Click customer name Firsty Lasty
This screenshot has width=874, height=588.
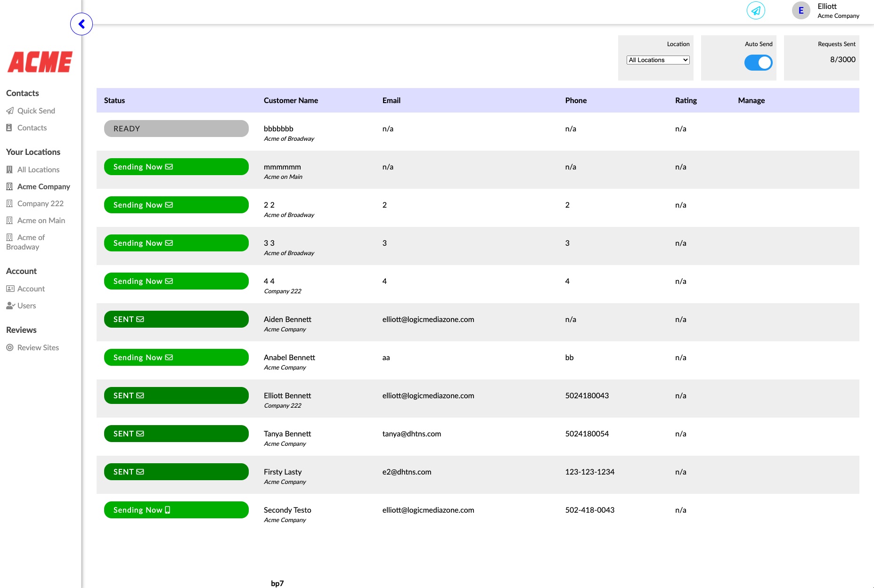pos(283,472)
